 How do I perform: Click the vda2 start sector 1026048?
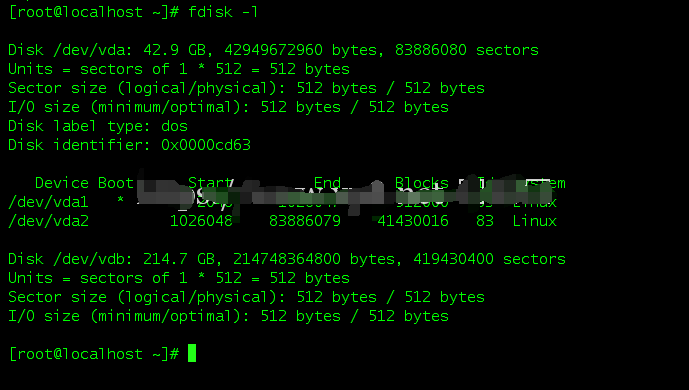click(x=201, y=221)
